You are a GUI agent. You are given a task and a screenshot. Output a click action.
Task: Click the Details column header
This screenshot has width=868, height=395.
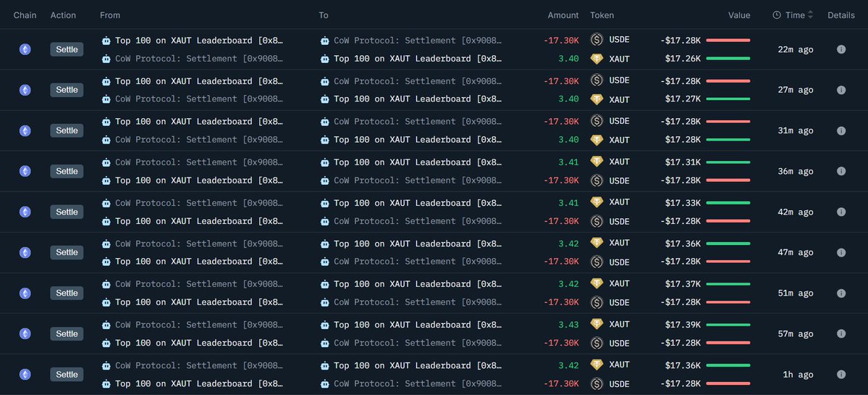pyautogui.click(x=841, y=15)
